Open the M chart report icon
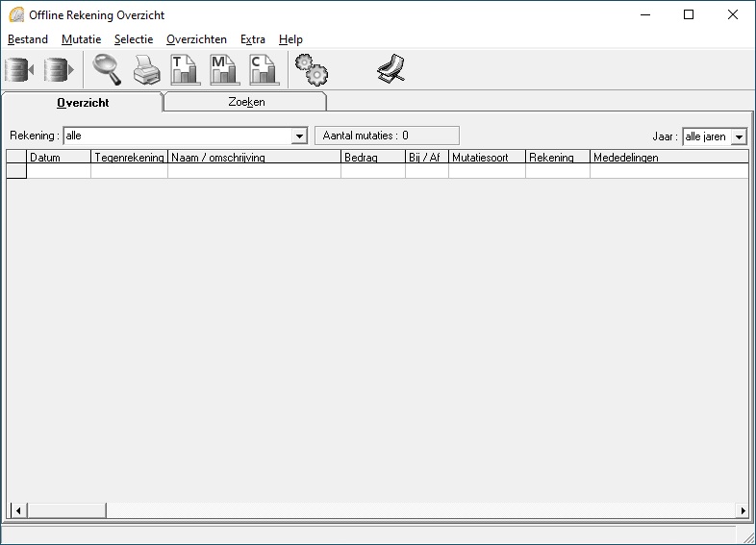Viewport: 756px width, 545px height. [222, 70]
